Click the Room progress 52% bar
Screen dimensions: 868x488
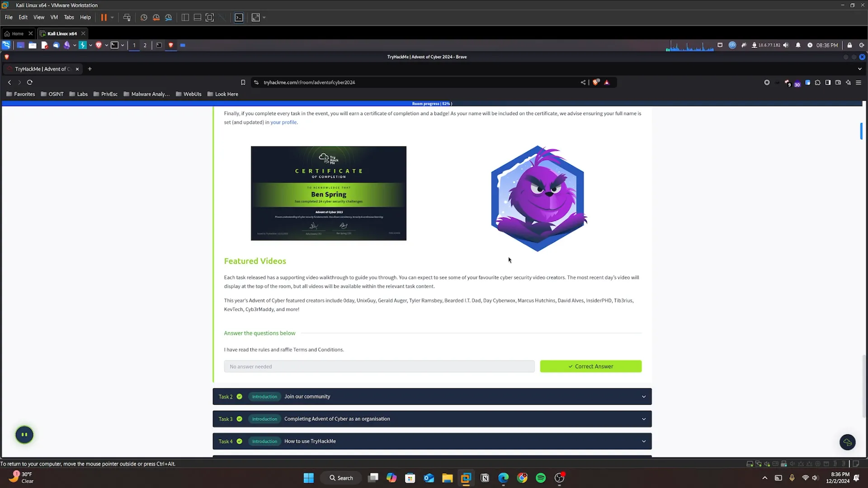pyautogui.click(x=432, y=103)
